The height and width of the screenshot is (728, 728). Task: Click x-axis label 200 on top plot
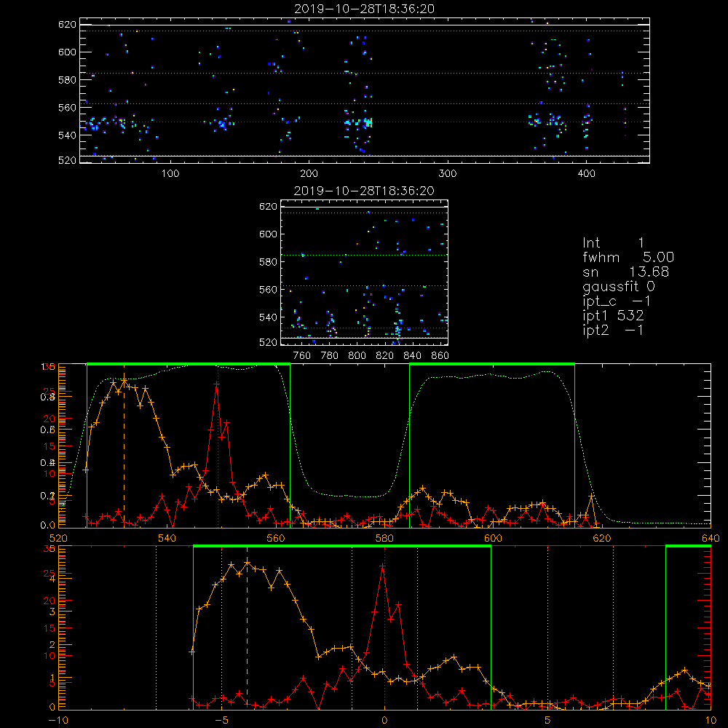pyautogui.click(x=309, y=174)
